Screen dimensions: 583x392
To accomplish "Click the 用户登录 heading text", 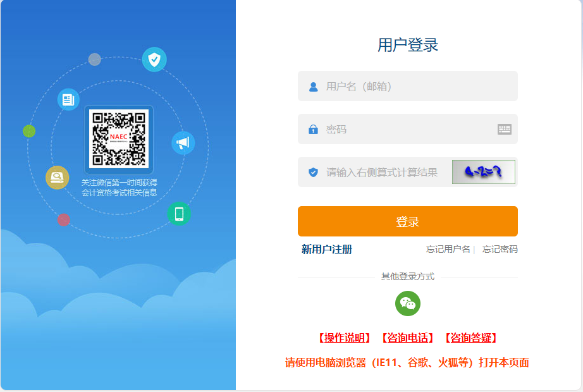I will pos(407,45).
